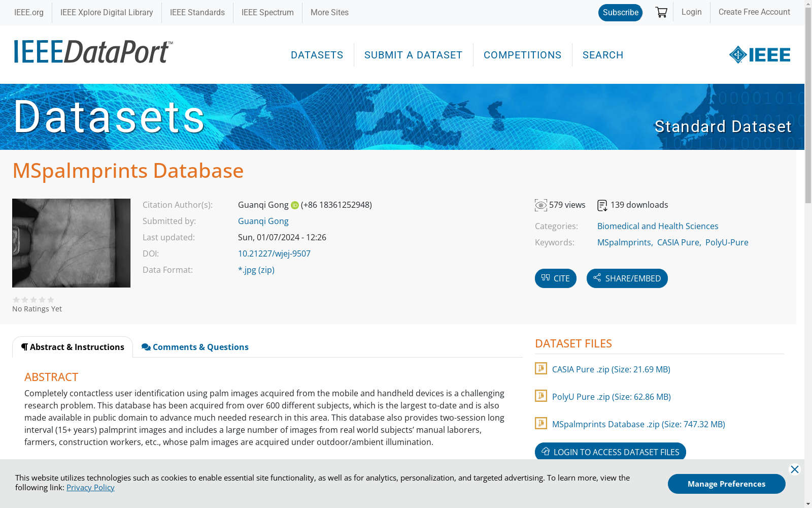812x508 pixels.
Task: Open IEEE Xplore Digital Library link
Action: (x=107, y=13)
